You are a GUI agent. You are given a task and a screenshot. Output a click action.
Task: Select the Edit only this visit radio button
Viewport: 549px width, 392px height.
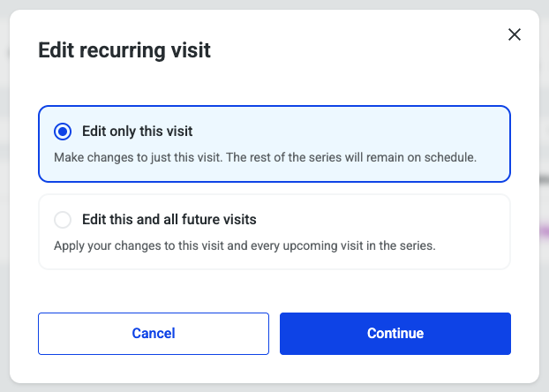tap(63, 132)
